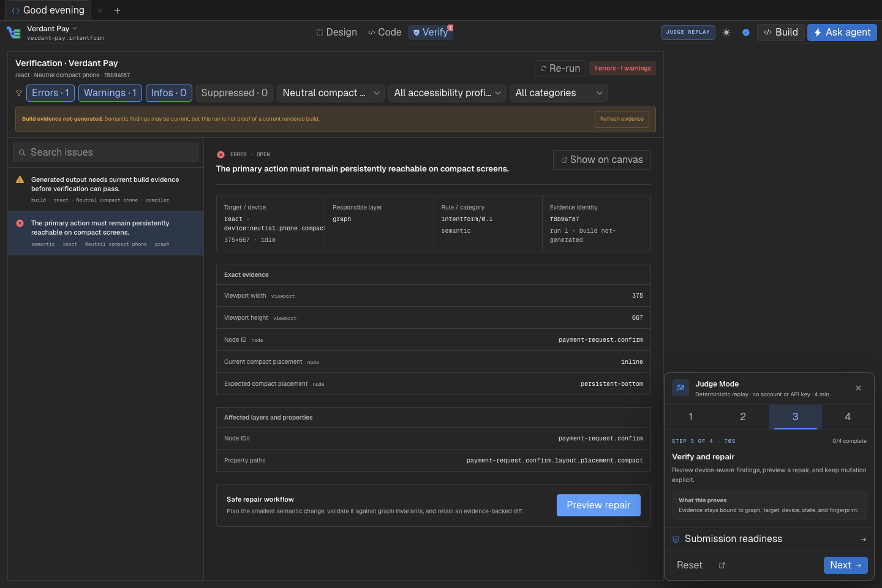Click the Judge Replay button

tap(688, 32)
